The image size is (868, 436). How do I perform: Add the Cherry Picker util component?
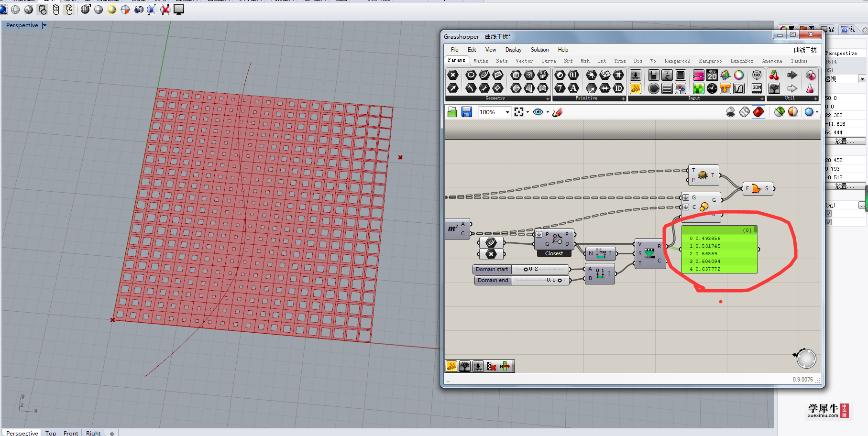[774, 75]
